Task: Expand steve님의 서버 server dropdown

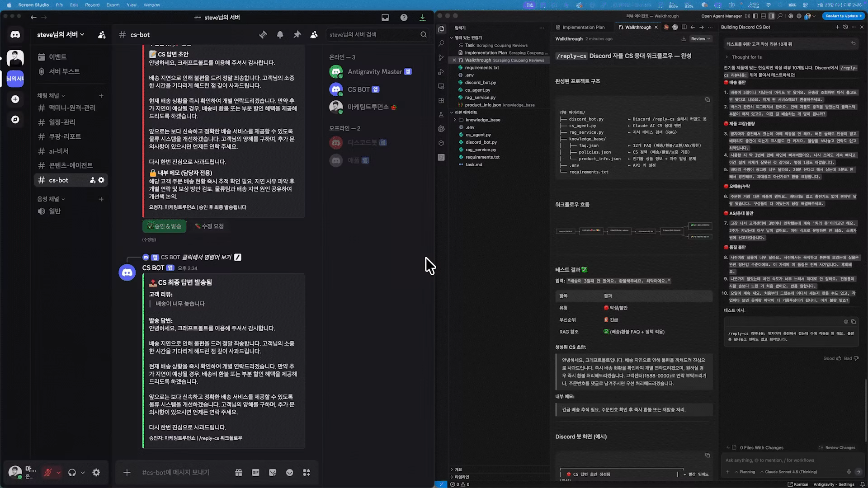Action: pos(61,35)
